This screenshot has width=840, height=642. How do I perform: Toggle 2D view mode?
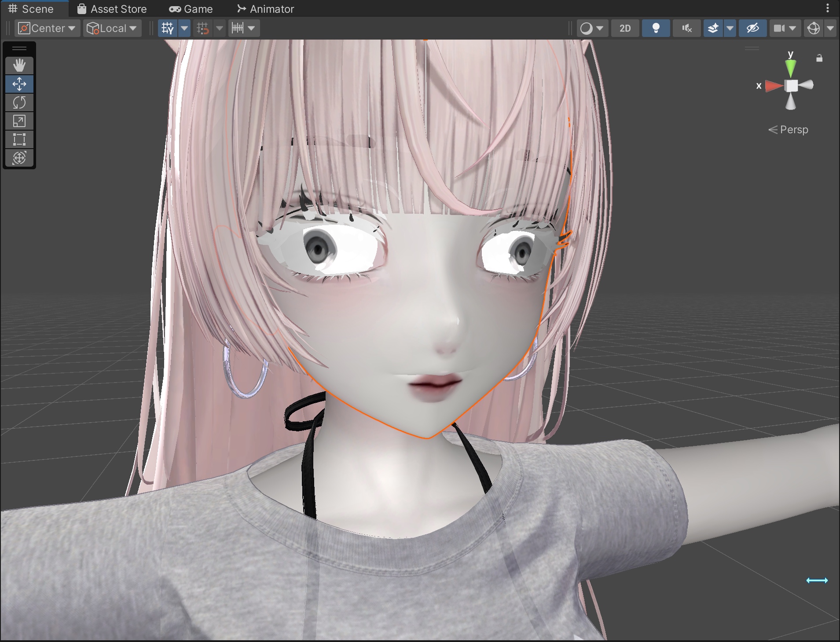[625, 29]
